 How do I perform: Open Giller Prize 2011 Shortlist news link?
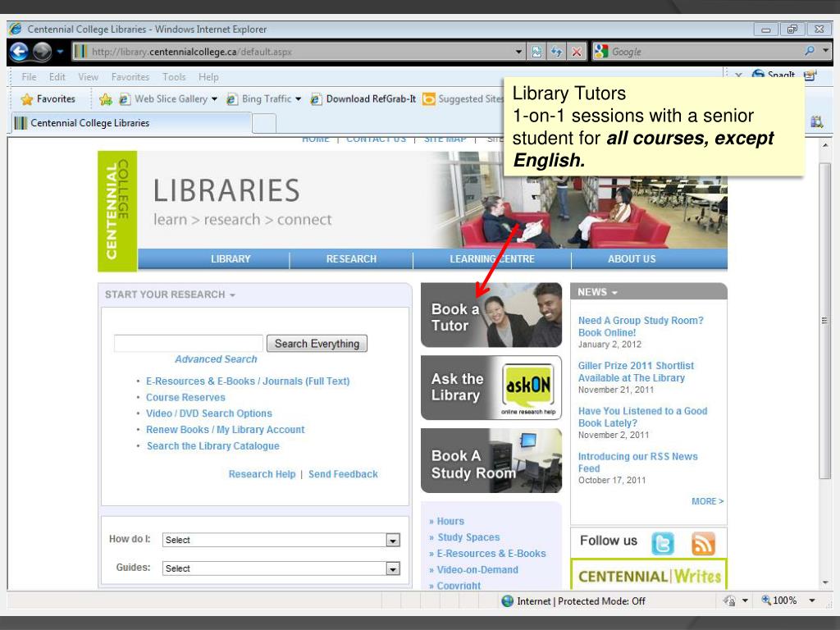pos(636,372)
